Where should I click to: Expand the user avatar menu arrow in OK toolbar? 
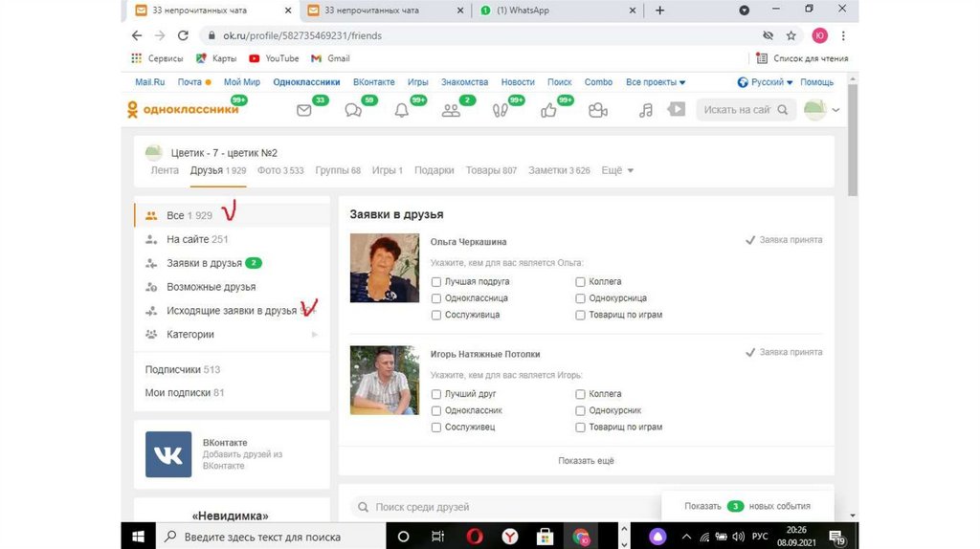tap(835, 110)
